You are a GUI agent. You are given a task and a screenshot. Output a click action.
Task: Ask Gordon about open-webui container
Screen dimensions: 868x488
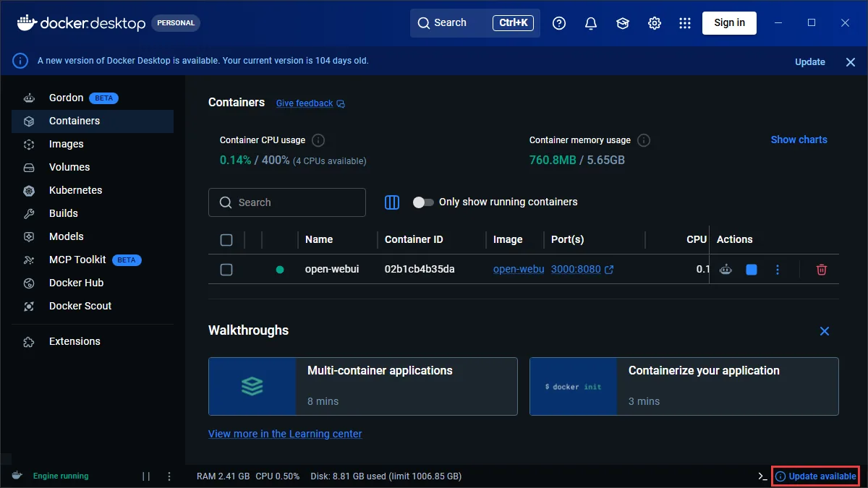(726, 270)
